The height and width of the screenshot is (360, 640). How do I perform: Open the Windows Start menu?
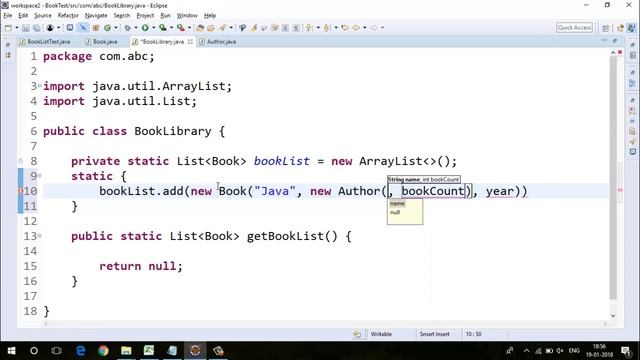[x=11, y=351]
